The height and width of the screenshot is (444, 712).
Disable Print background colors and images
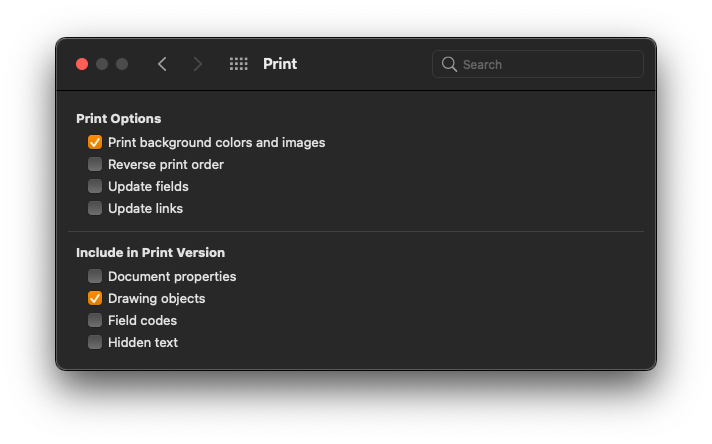pos(95,142)
